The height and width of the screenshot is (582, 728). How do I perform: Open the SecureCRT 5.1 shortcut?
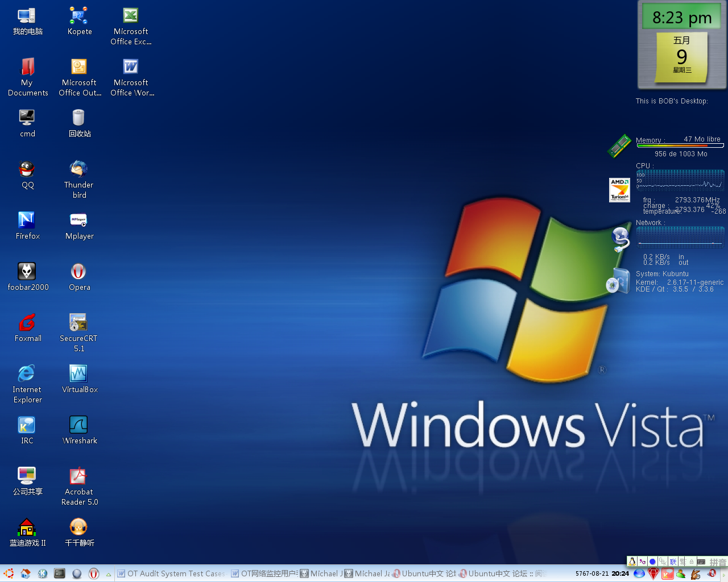[x=79, y=332]
